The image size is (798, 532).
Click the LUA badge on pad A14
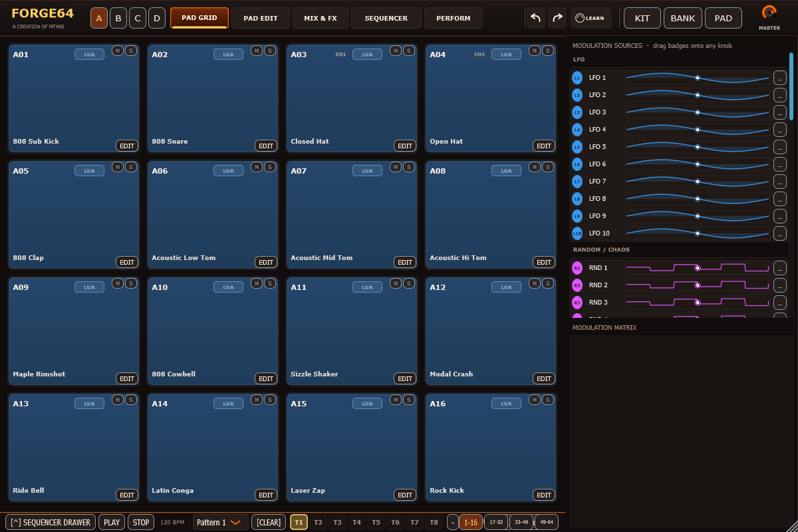(228, 404)
